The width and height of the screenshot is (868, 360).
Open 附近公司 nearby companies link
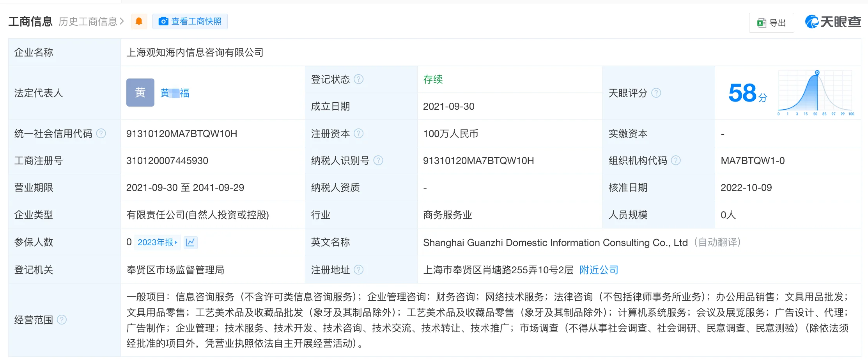point(599,270)
